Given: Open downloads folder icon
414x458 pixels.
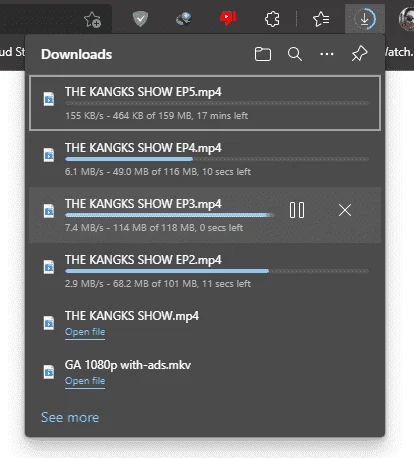Looking at the screenshot, I should tap(263, 54).
